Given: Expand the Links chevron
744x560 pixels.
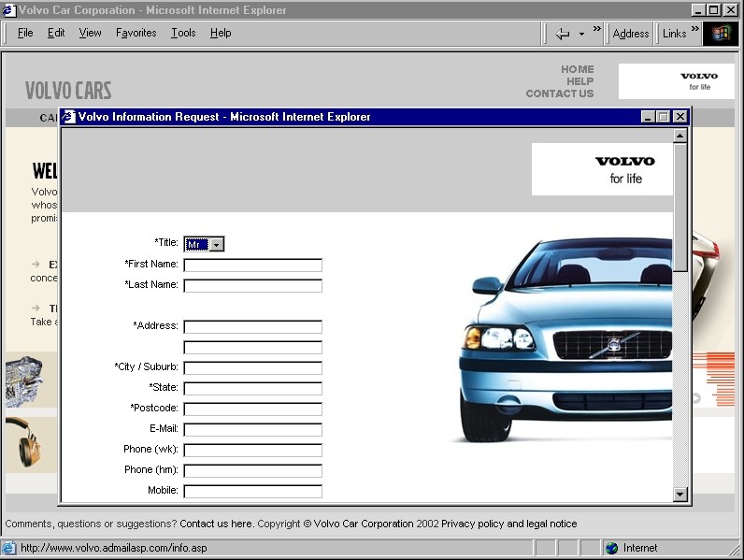Looking at the screenshot, I should (x=695, y=29).
